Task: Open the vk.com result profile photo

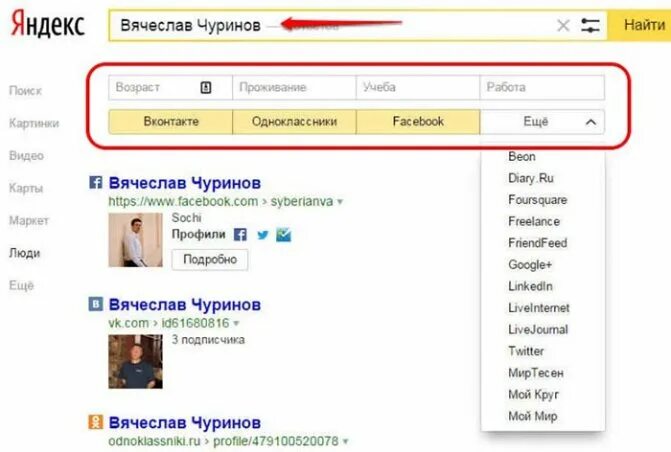Action: [136, 362]
